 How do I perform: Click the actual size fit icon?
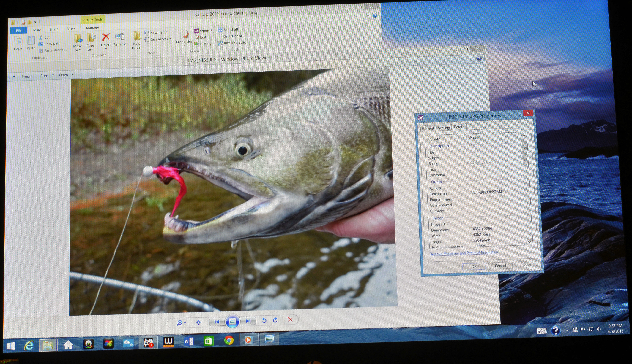point(198,322)
